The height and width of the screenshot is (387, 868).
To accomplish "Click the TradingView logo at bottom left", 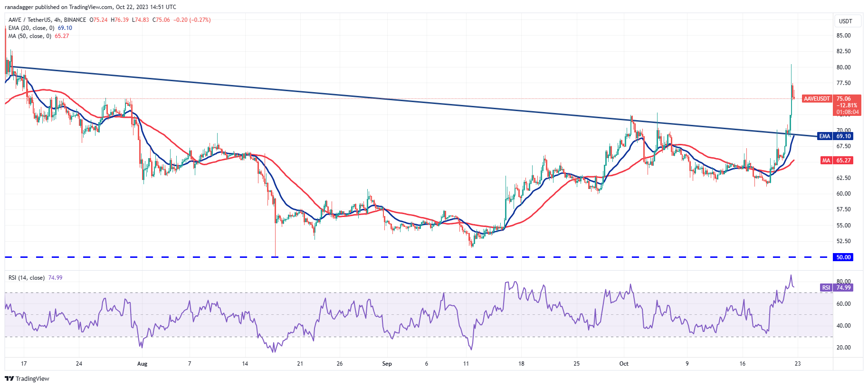I will click(27, 378).
